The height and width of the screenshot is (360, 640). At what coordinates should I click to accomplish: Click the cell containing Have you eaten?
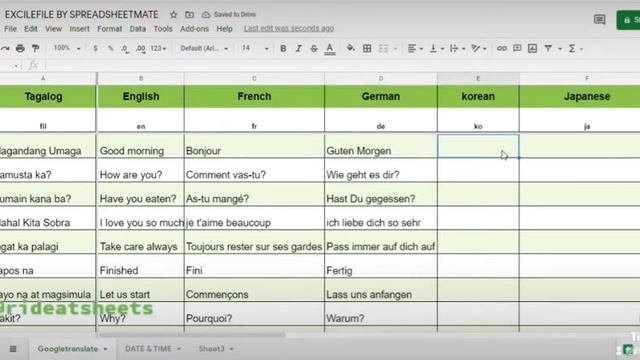pyautogui.click(x=140, y=194)
